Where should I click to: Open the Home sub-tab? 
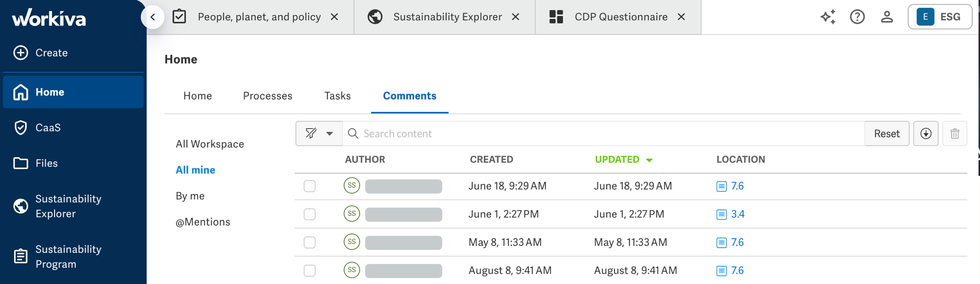point(197,96)
